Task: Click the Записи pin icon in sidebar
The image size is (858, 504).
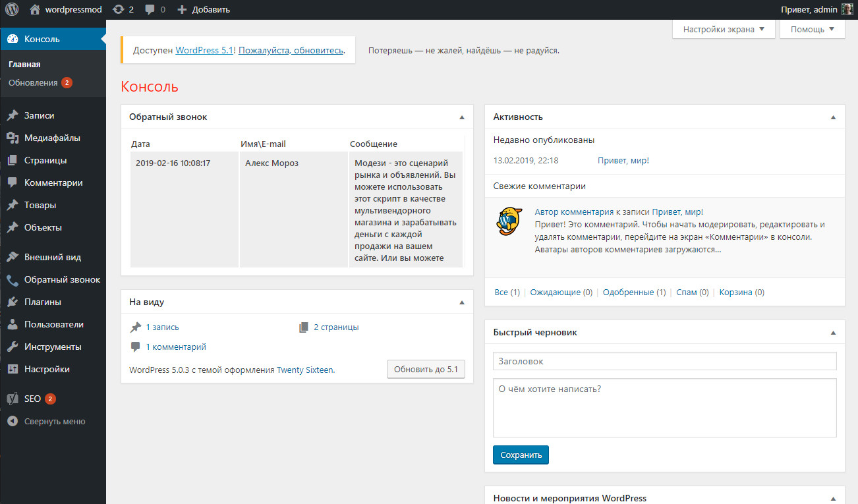Action: coord(13,115)
